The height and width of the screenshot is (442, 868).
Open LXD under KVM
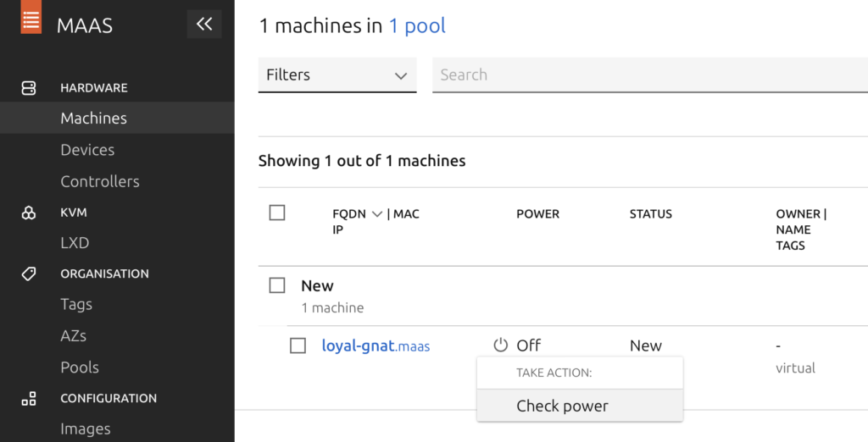(x=75, y=243)
